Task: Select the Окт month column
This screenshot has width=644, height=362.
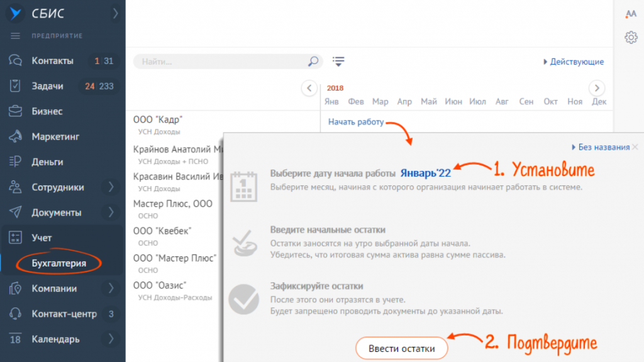Action: pyautogui.click(x=550, y=101)
